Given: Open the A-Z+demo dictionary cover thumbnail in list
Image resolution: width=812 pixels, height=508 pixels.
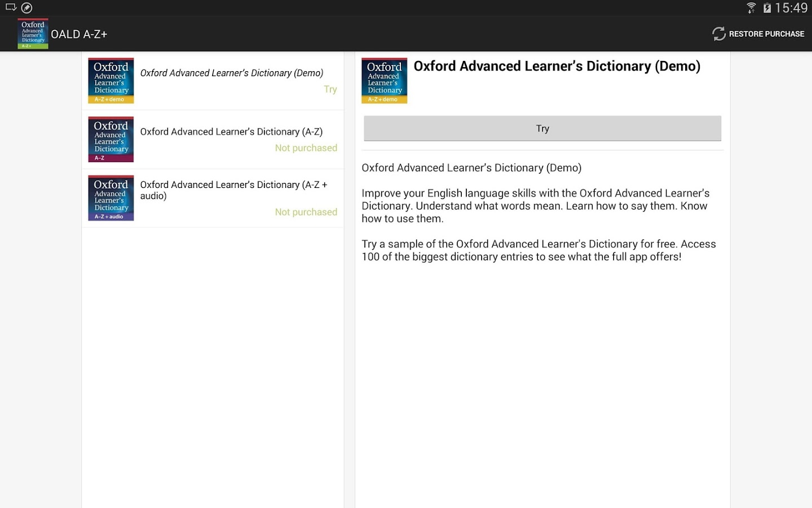Looking at the screenshot, I should coord(111,80).
